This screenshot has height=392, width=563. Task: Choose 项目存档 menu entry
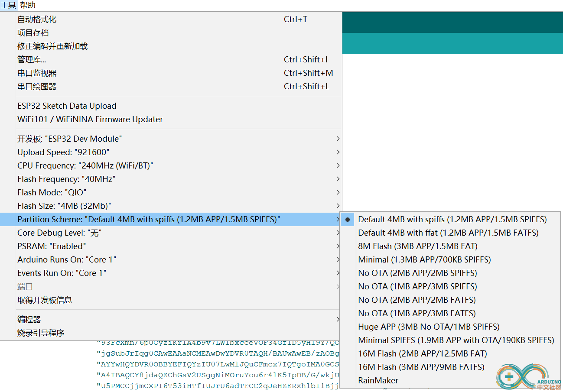tap(171, 33)
